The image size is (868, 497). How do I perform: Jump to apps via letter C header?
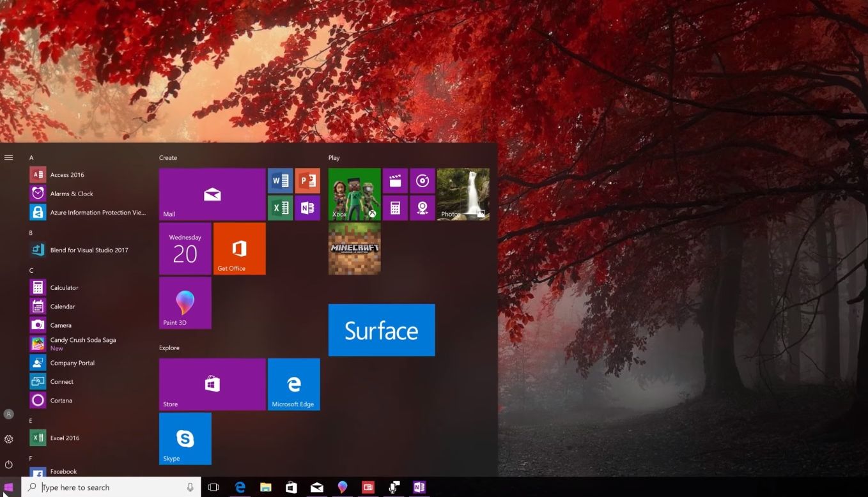(x=31, y=270)
